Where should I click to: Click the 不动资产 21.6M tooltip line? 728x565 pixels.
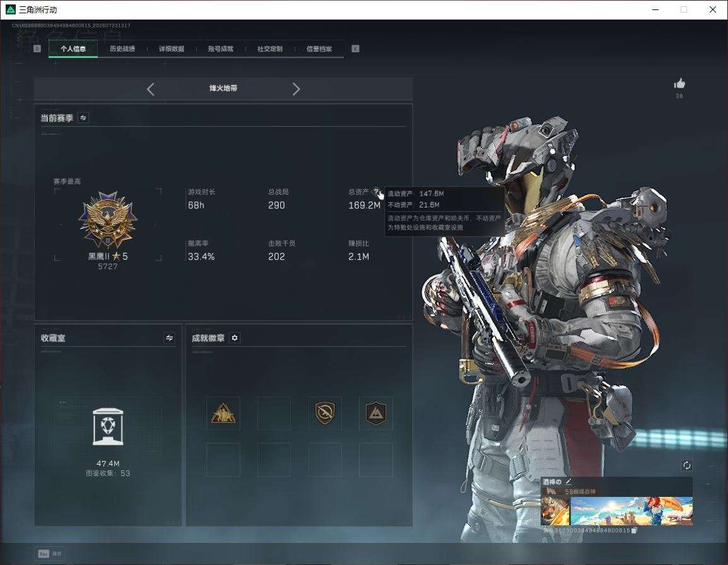click(x=413, y=205)
